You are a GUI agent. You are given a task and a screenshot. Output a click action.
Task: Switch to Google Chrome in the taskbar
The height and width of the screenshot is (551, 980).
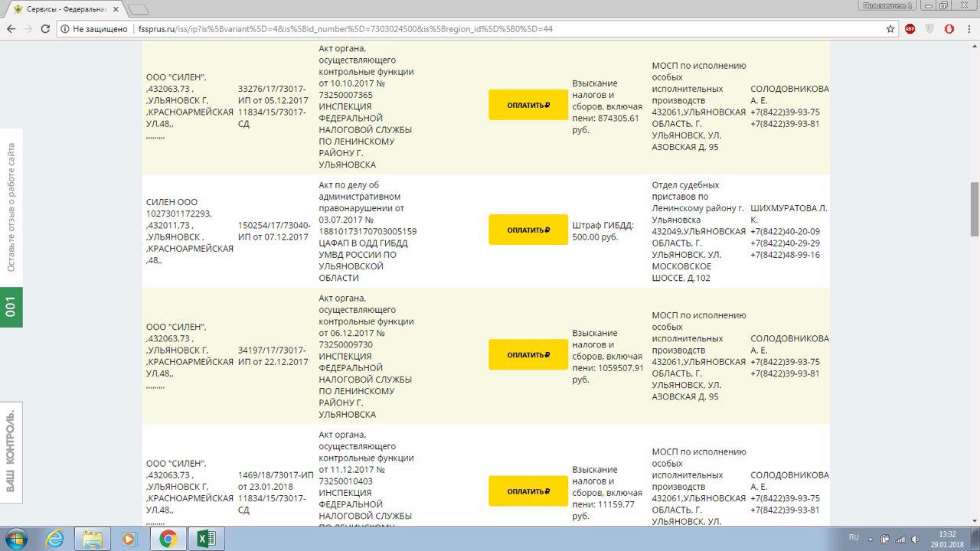point(168,539)
